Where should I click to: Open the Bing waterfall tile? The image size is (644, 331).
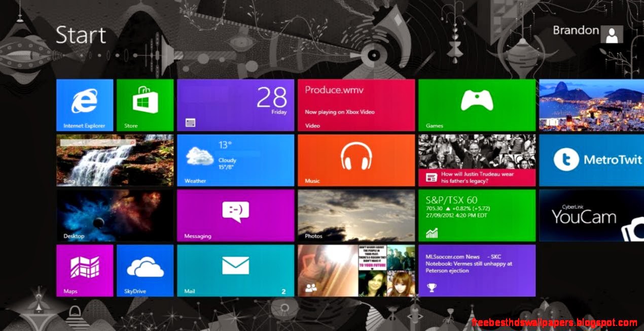pyautogui.click(x=115, y=160)
